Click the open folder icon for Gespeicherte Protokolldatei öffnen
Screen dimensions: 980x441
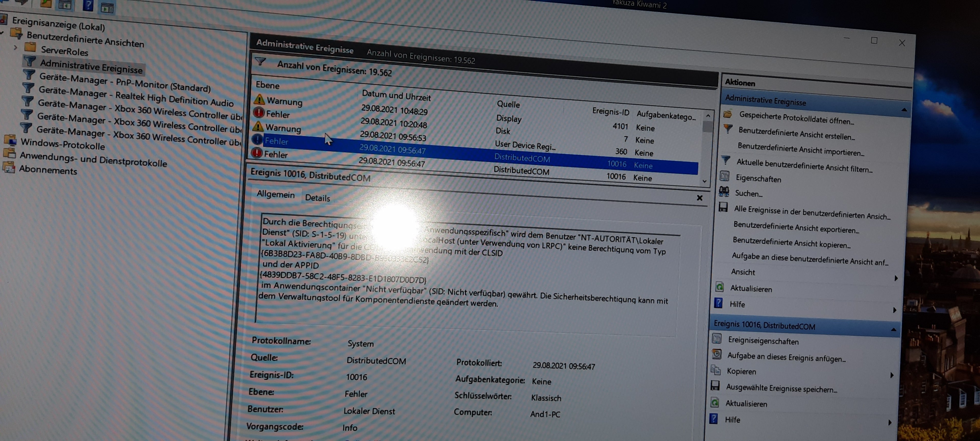pyautogui.click(x=728, y=114)
